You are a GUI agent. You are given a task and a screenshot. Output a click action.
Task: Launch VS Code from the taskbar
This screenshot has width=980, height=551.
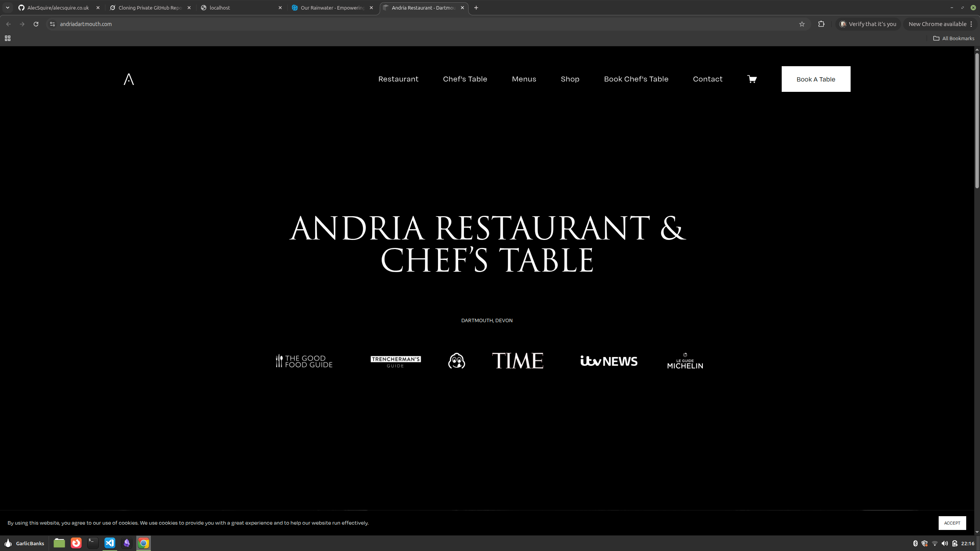[110, 543]
